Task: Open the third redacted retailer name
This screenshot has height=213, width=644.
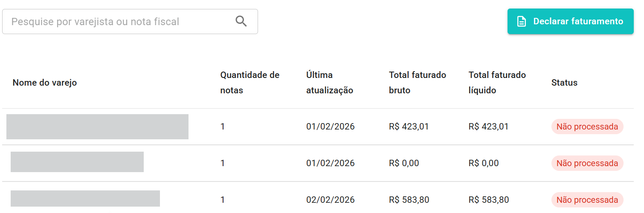Action: pos(85,199)
